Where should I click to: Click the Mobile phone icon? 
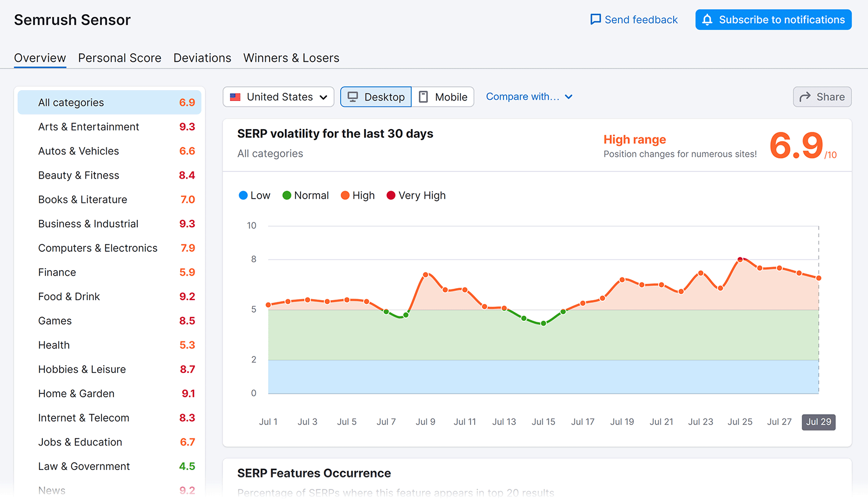click(x=424, y=97)
